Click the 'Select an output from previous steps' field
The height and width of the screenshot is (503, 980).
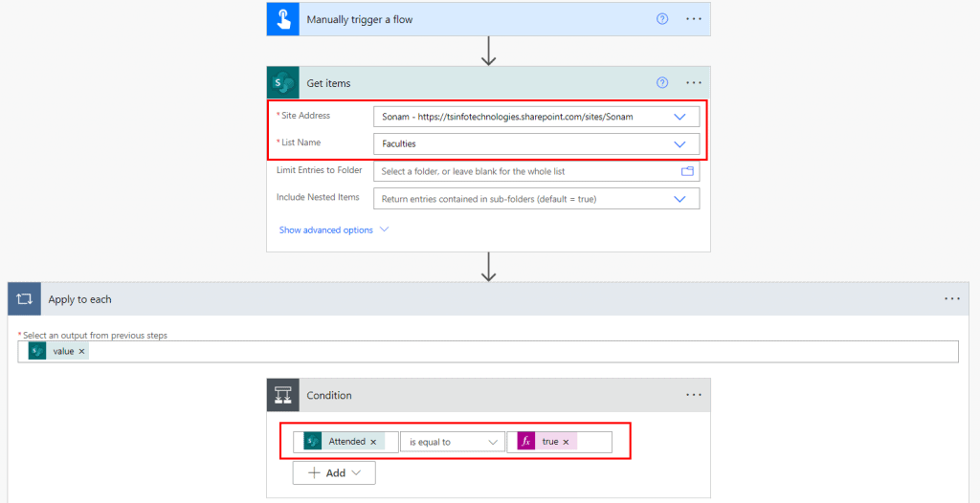(487, 351)
